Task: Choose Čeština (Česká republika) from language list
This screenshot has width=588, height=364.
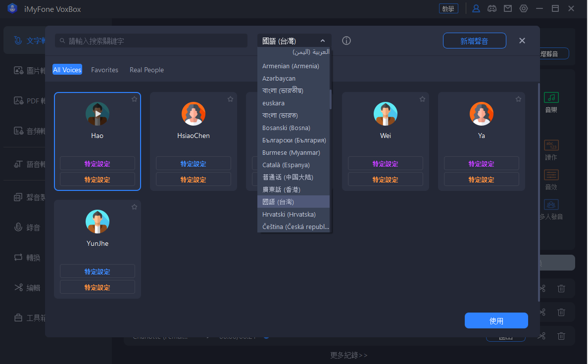Action: click(293, 227)
